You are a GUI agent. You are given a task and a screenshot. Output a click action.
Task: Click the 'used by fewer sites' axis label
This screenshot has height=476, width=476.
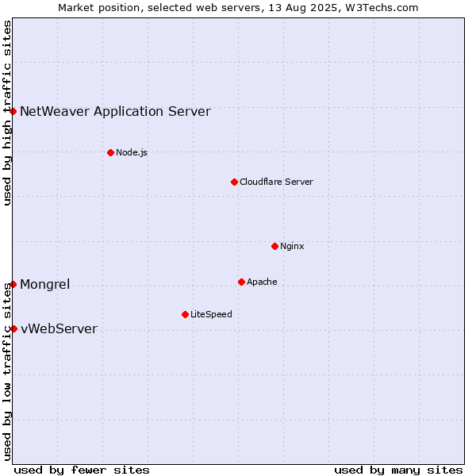pos(82,470)
